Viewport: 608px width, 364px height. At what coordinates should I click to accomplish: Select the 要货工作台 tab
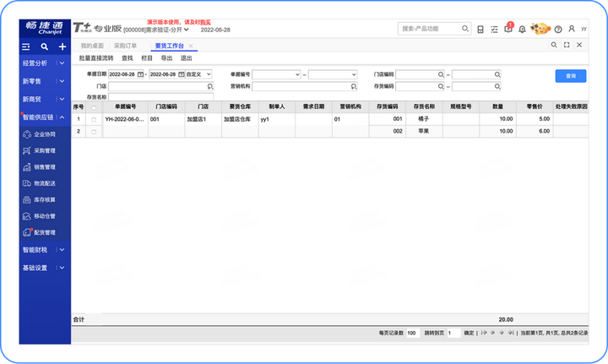coord(170,46)
